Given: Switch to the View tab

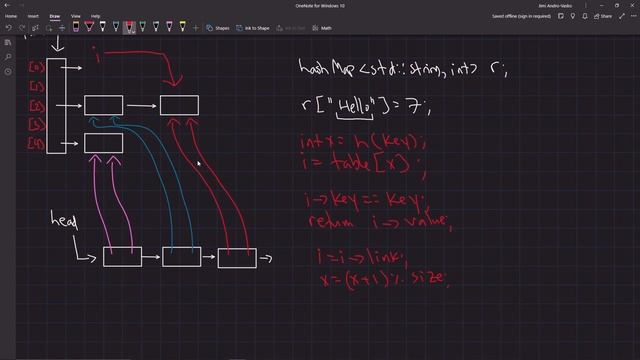Looking at the screenshot, I should 76,16.
